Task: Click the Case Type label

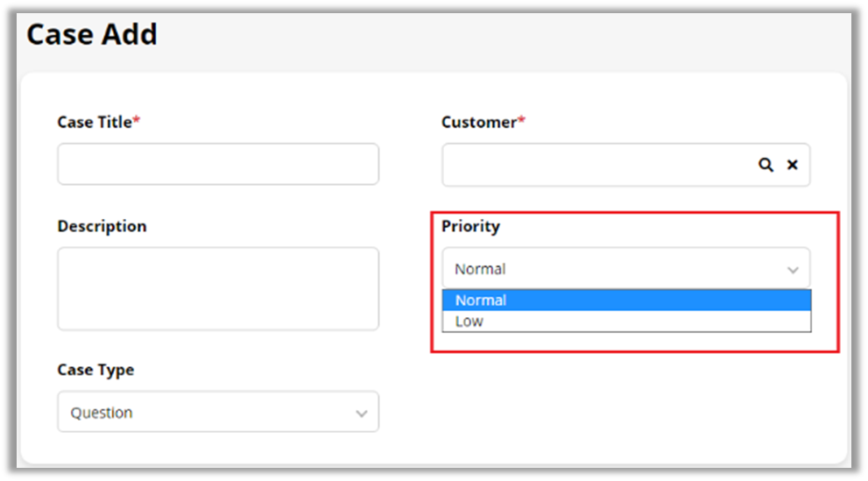Action: click(x=95, y=370)
